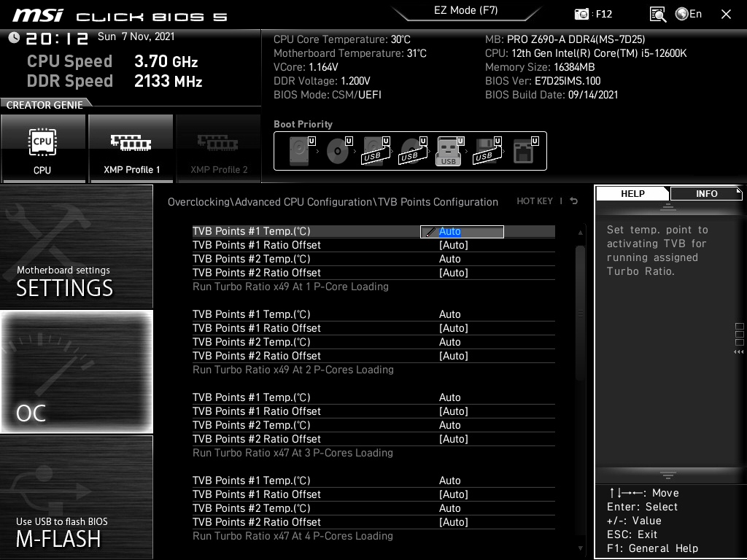Screen dimensions: 747x560
Task: Select TVB Points #2 Temp for 4 P-Cores
Action: tap(373, 508)
